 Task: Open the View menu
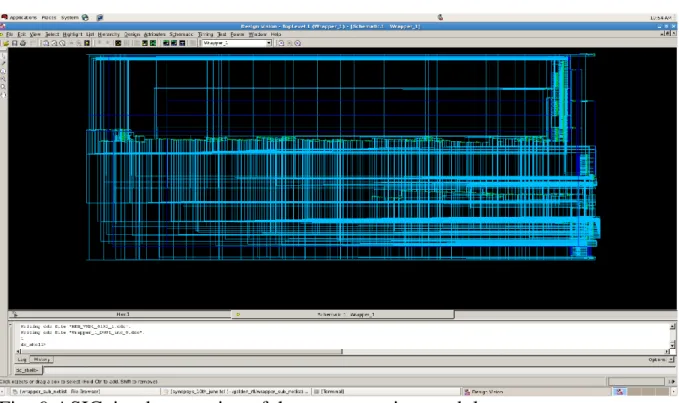[35, 34]
